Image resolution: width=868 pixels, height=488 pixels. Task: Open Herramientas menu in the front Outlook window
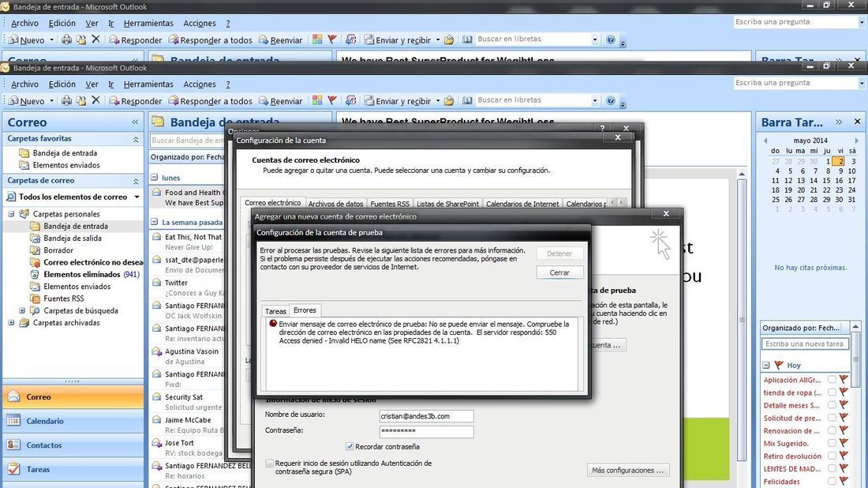pyautogui.click(x=148, y=84)
